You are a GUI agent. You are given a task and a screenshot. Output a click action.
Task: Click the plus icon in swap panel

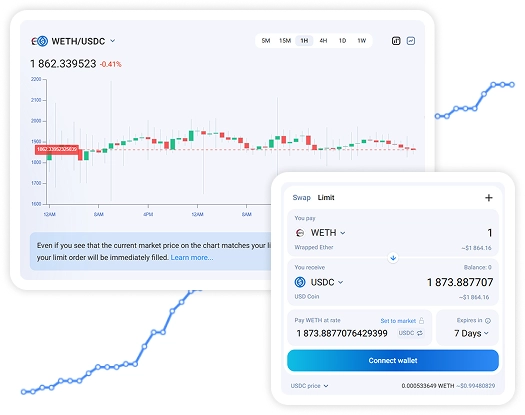click(x=489, y=198)
